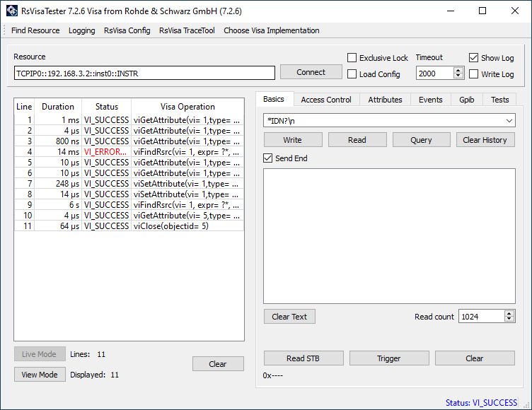This screenshot has width=532, height=410.
Task: Click the Connect button
Action: pyautogui.click(x=311, y=72)
